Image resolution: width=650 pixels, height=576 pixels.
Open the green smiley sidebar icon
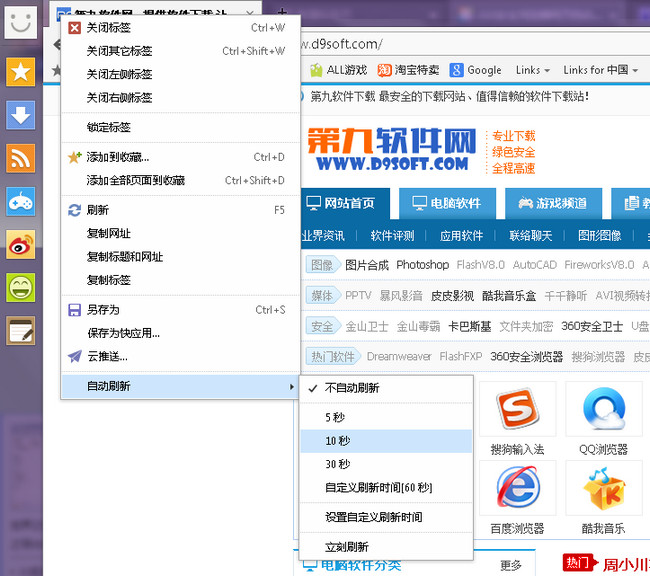20,288
